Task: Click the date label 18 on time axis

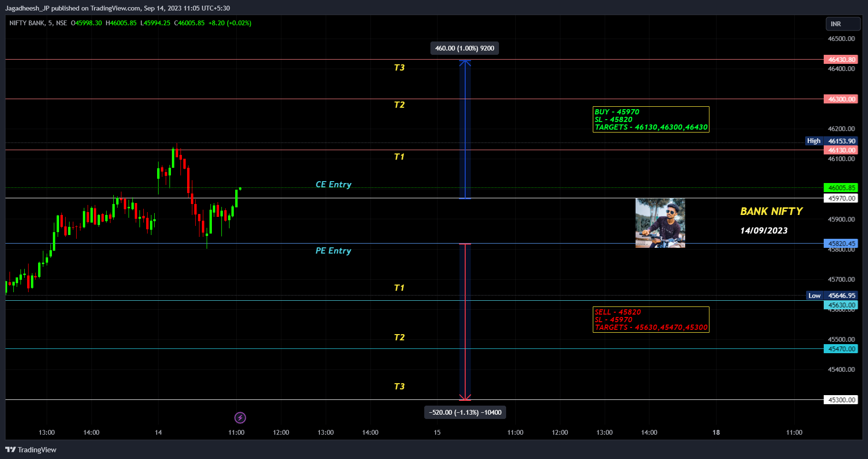Action: [x=716, y=432]
